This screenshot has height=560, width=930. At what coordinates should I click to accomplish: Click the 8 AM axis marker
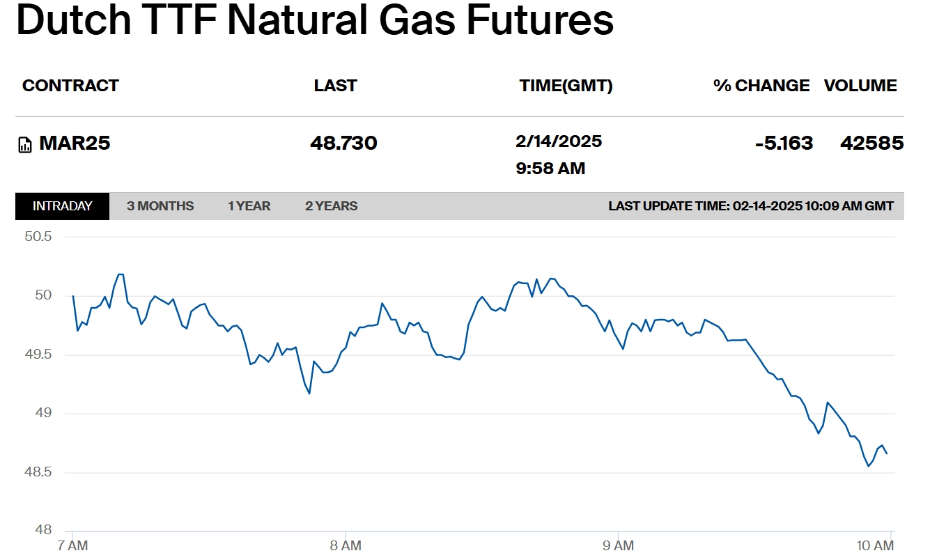pyautogui.click(x=346, y=545)
